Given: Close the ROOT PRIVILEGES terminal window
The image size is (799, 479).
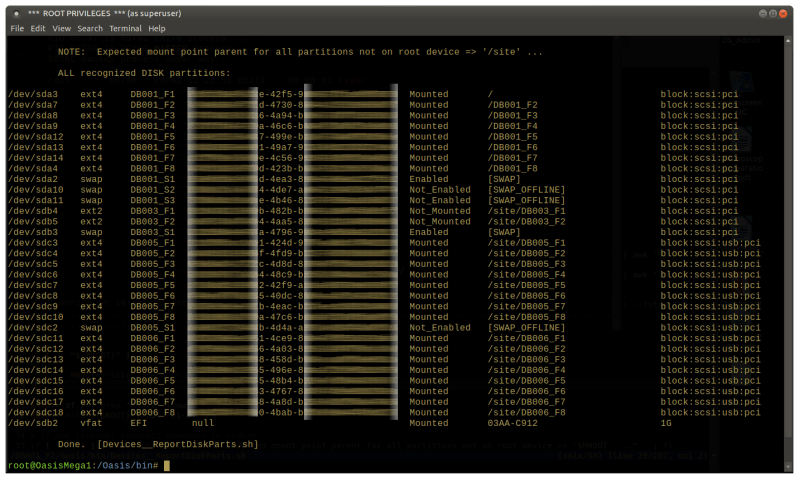Looking at the screenshot, I should [x=783, y=14].
